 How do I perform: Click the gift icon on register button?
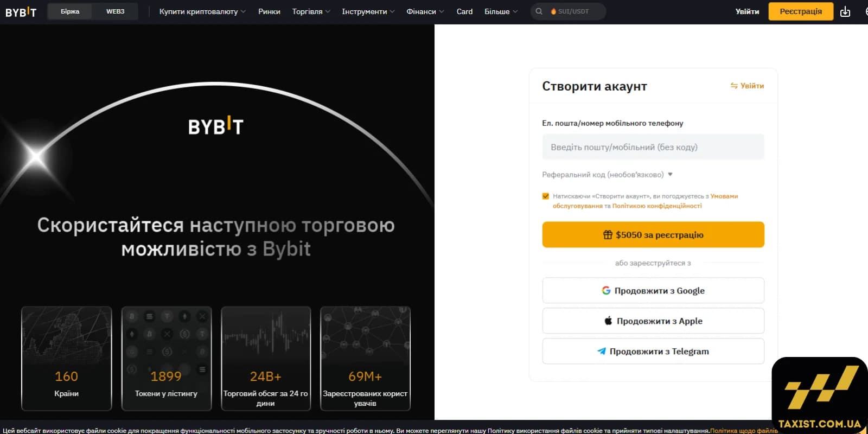(608, 235)
